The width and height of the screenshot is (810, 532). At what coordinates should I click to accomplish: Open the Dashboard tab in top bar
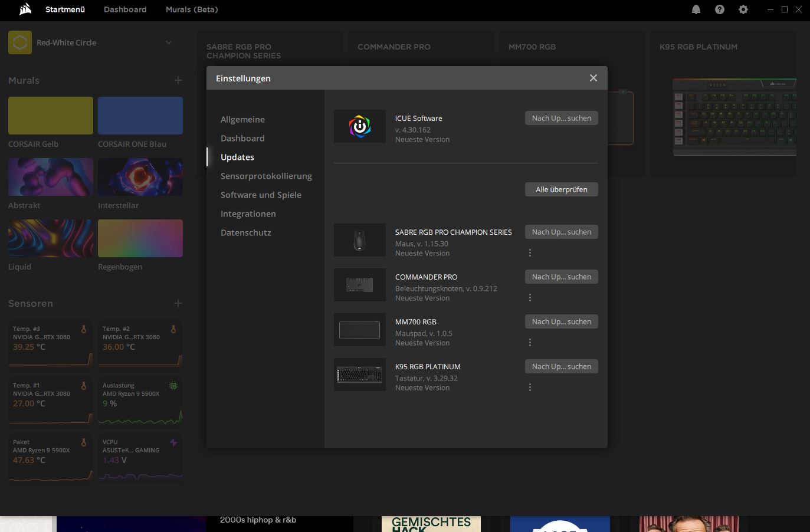[125, 9]
